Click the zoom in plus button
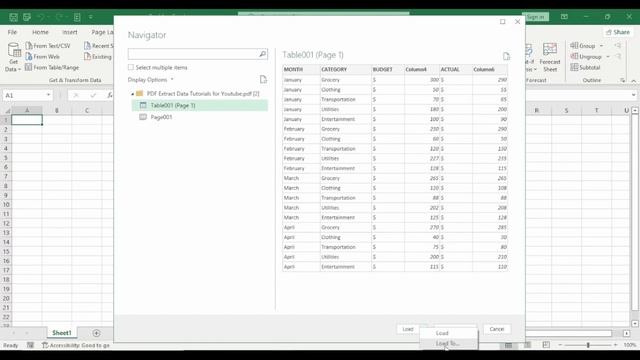 616,345
